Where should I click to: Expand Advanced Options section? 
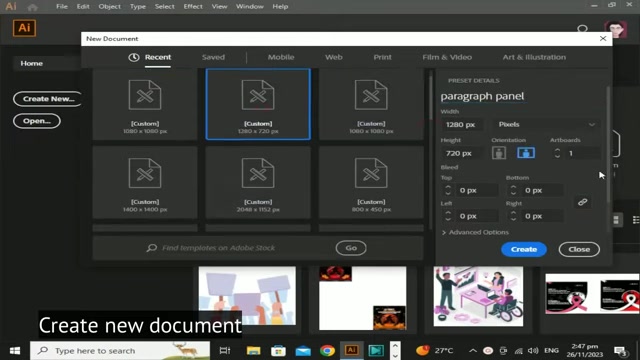click(476, 232)
